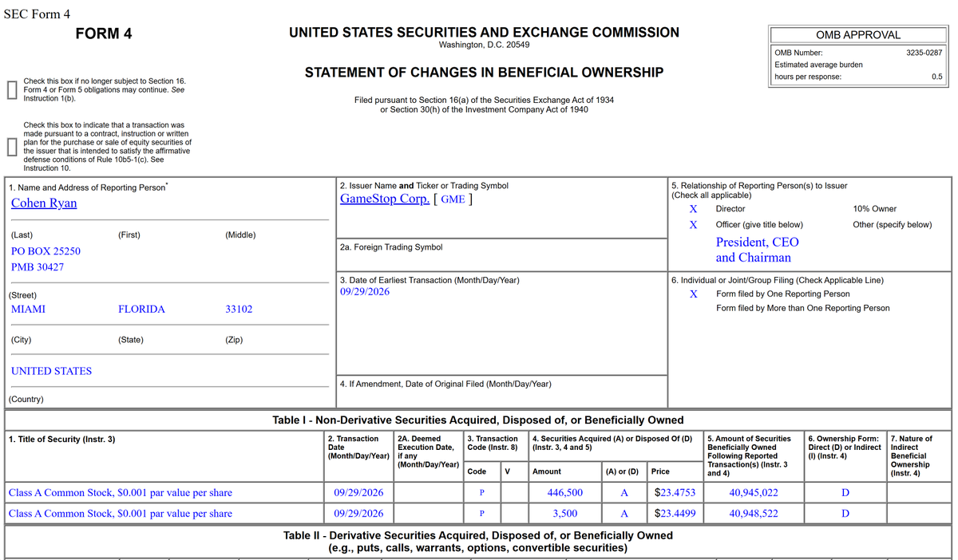The image size is (958, 560).
Task: Click the If Amendment, Date of Original Filed label
Action: (x=445, y=385)
